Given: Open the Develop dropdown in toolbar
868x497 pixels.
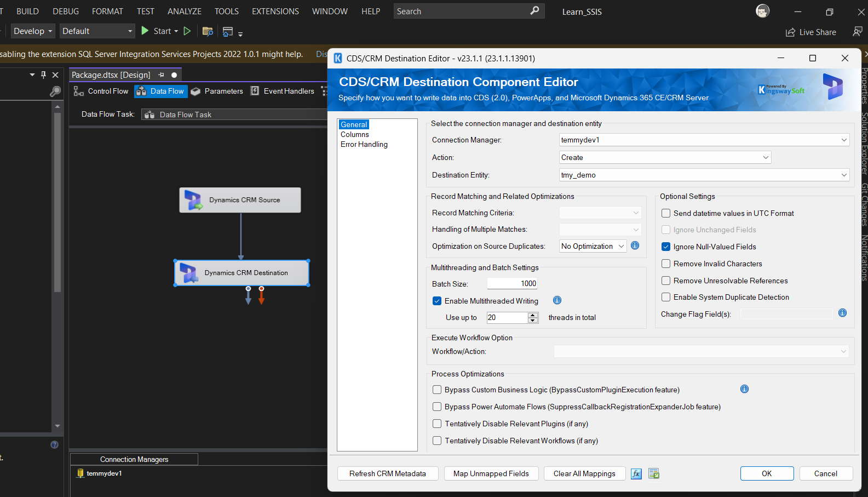Looking at the screenshot, I should [x=33, y=31].
